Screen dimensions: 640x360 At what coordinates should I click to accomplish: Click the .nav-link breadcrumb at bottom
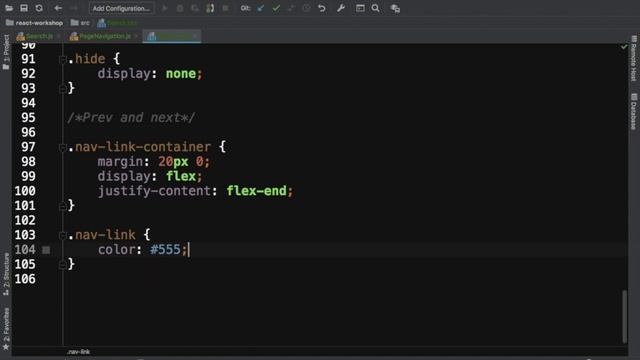coord(78,351)
